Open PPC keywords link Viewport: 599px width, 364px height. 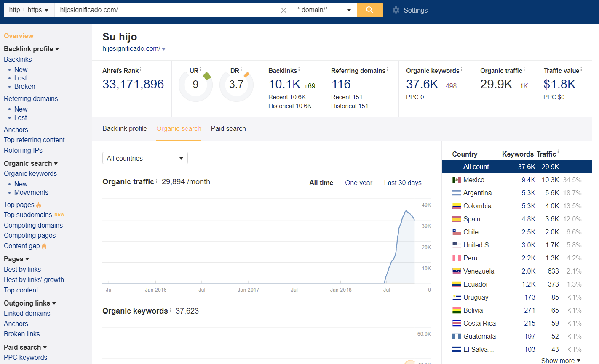click(25, 357)
